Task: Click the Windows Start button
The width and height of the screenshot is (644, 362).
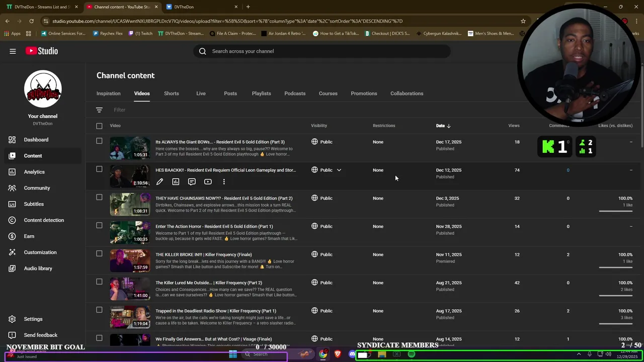Action: point(233,354)
